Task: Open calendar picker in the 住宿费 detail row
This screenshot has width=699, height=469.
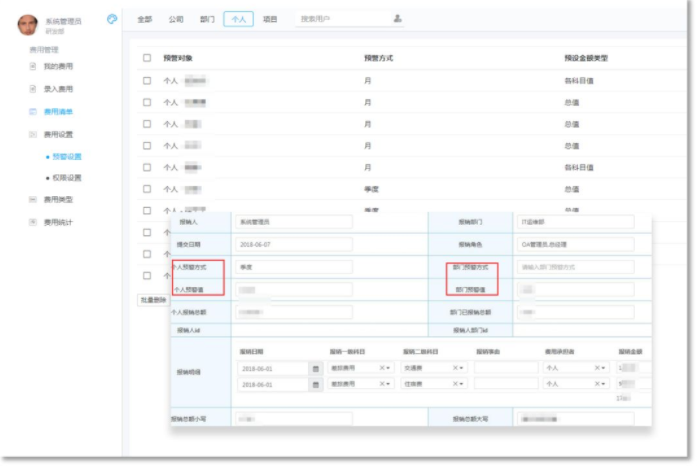Action: [x=316, y=384]
